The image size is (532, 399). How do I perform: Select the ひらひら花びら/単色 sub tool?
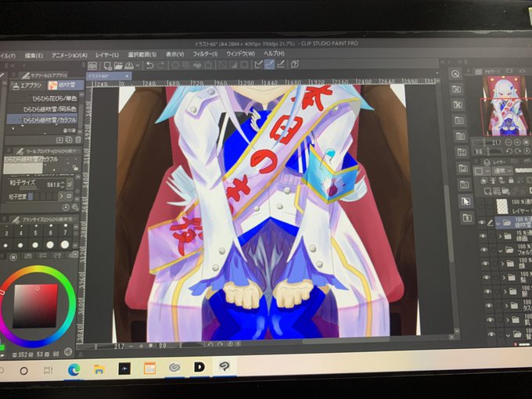[44, 99]
